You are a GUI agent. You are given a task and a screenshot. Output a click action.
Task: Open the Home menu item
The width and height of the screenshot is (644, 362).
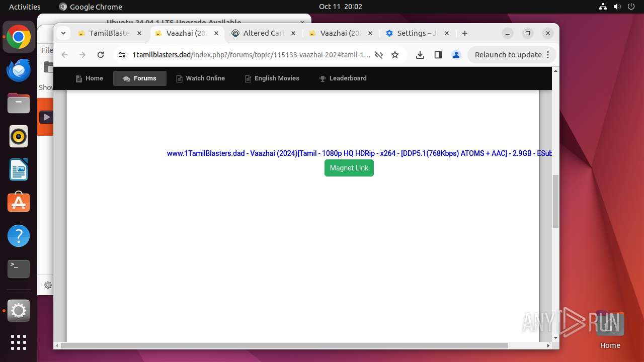pyautogui.click(x=89, y=78)
